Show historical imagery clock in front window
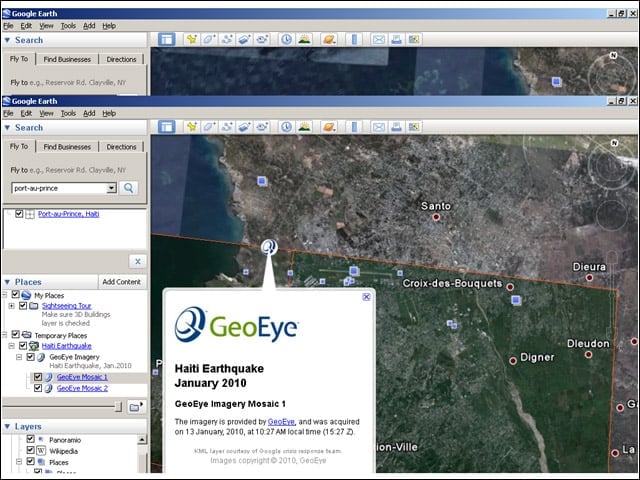 point(287,127)
